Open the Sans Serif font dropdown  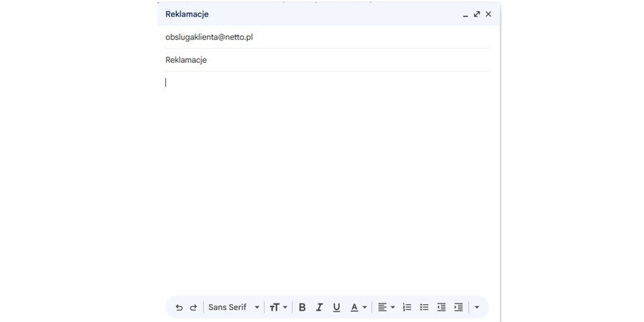[234, 307]
